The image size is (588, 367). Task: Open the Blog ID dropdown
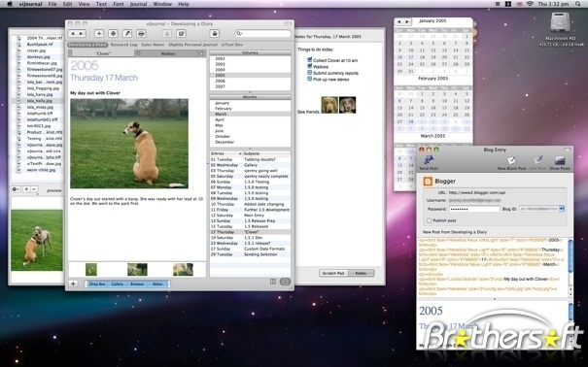[x=562, y=209]
